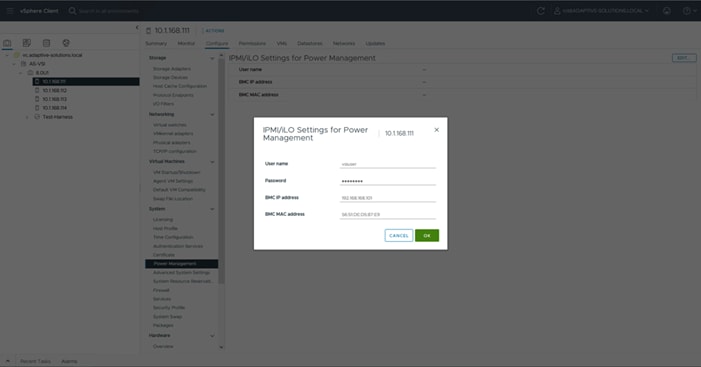Select vc.adaptive-solutions.local vCenter in tree
Screen dimensions: 701x367
[52, 55]
